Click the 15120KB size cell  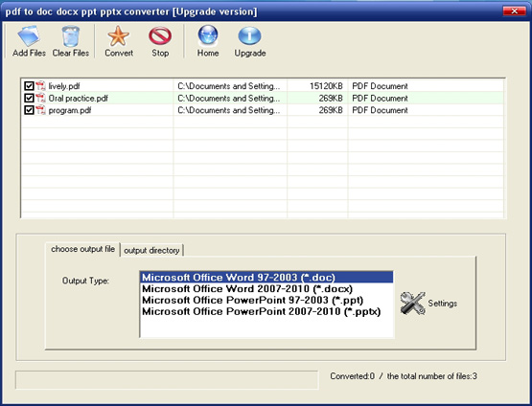tap(326, 86)
